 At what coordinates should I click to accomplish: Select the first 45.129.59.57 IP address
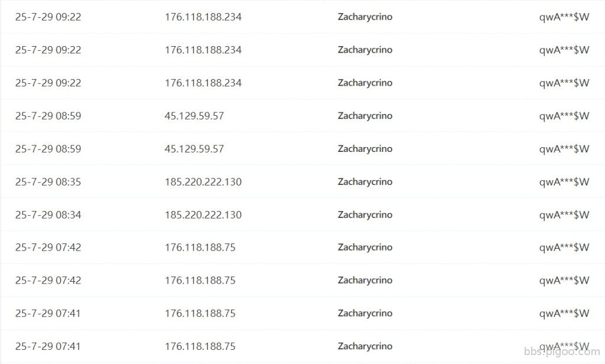point(194,116)
